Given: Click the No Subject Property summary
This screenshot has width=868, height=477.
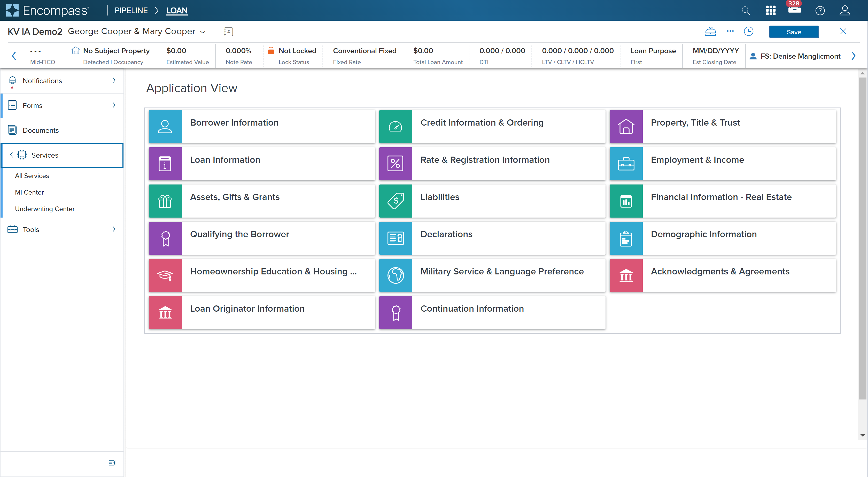Looking at the screenshot, I should click(x=111, y=56).
